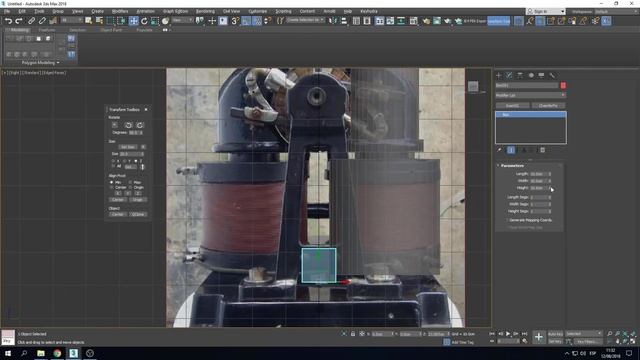Screen dimensions: 640x360
Task: Open the Display panel tab icon
Action: [x=541, y=76]
